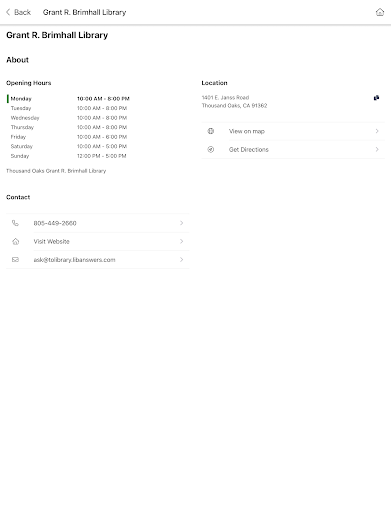The height and width of the screenshot is (512, 391).
Task: Click the back arrow chevron in header
Action: [x=8, y=12]
